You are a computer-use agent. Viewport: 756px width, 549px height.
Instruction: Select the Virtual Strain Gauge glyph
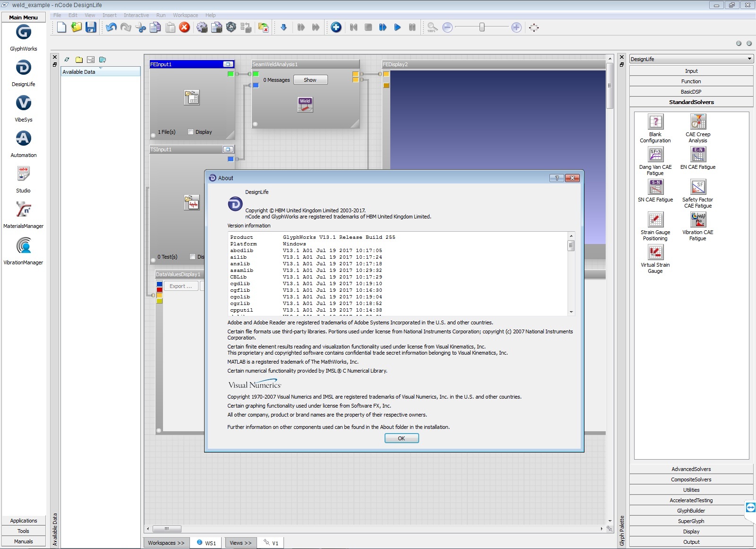(655, 253)
